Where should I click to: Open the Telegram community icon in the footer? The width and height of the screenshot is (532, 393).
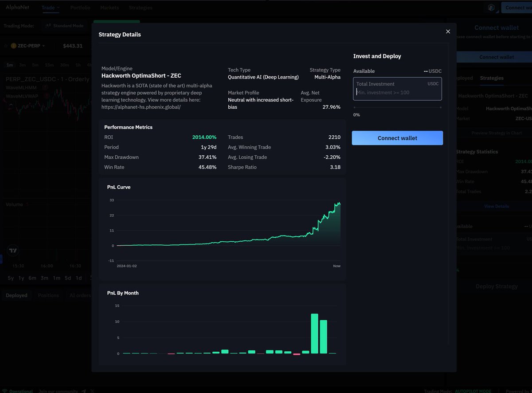tap(83, 391)
